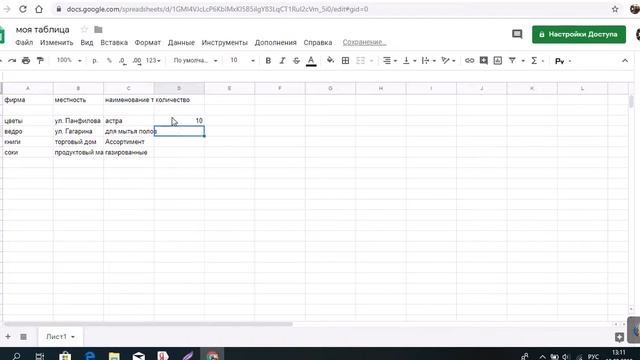Open the Формат menu
Image resolution: width=640 pixels, height=360 pixels.
[x=147, y=42]
